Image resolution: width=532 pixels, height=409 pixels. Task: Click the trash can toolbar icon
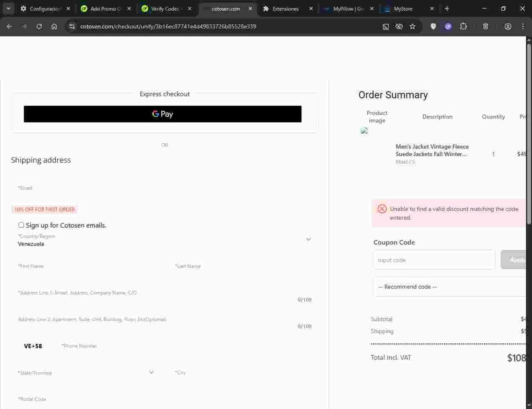486,26
